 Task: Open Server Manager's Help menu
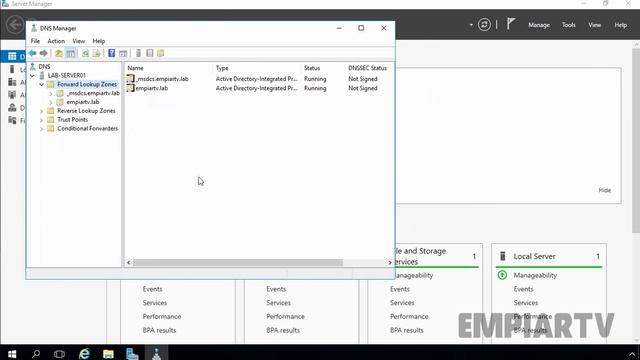620,25
